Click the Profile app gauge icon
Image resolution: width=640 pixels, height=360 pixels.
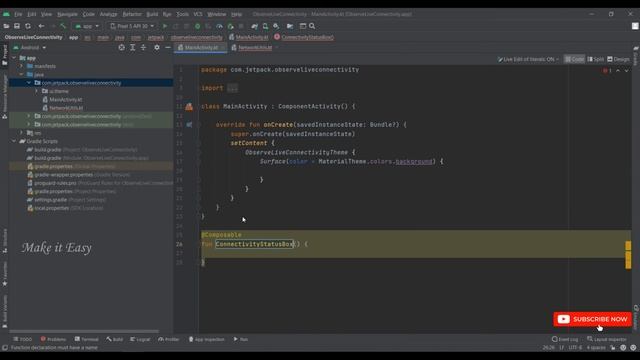tap(219, 26)
